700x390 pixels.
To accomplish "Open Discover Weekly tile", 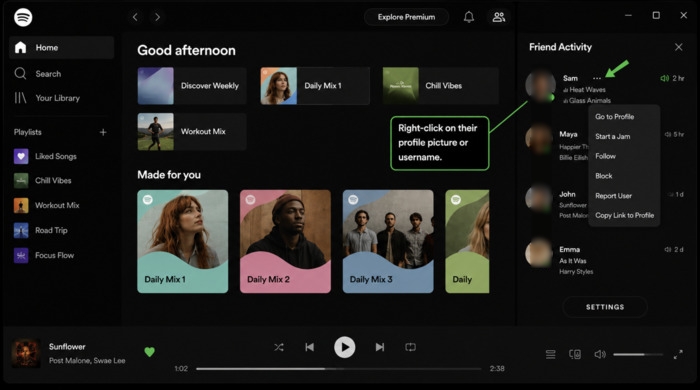I will pos(192,86).
